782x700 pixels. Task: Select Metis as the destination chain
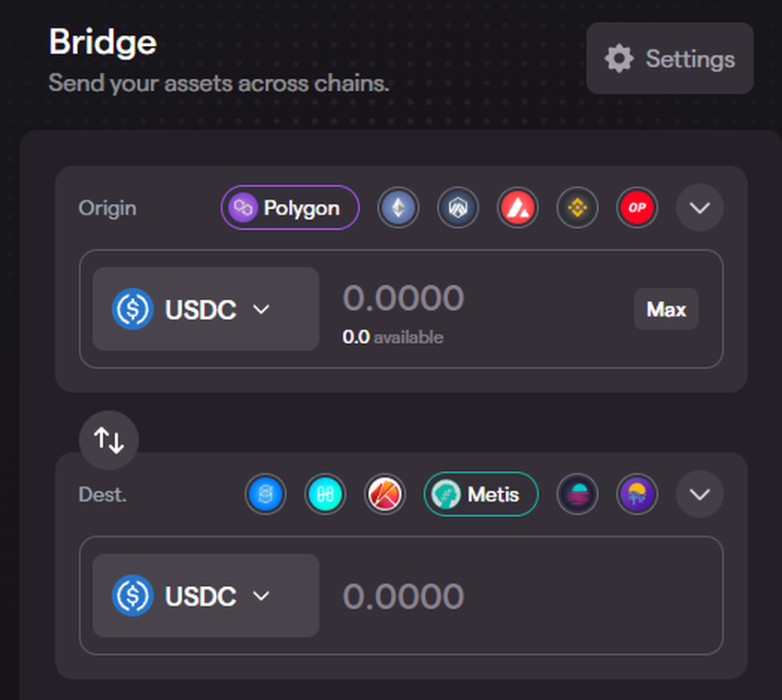pos(480,495)
